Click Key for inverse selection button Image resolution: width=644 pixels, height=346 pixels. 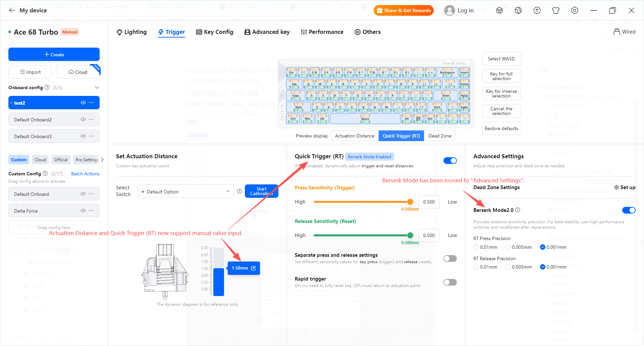coord(501,94)
